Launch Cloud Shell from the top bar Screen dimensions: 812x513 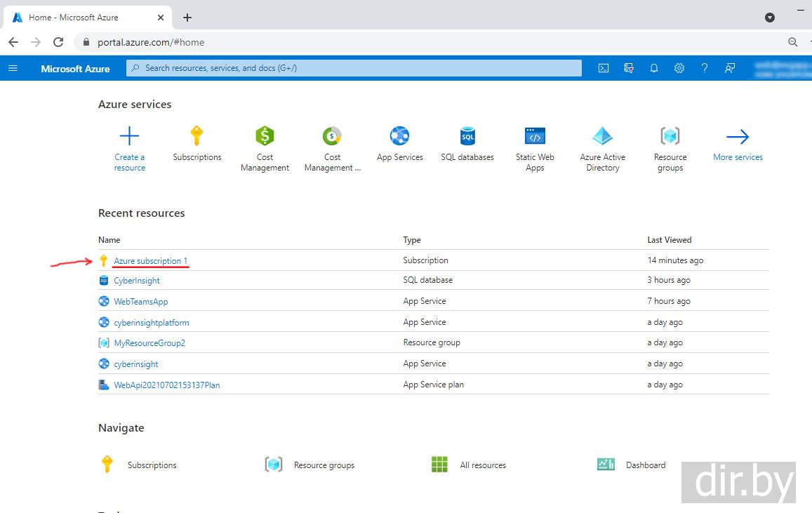click(x=603, y=68)
